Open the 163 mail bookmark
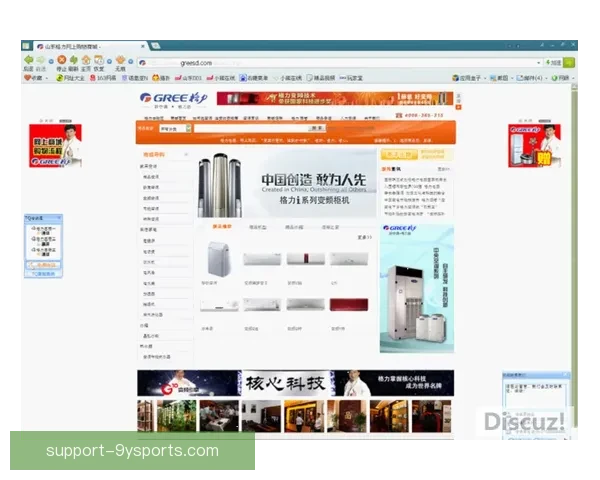 click(103, 78)
